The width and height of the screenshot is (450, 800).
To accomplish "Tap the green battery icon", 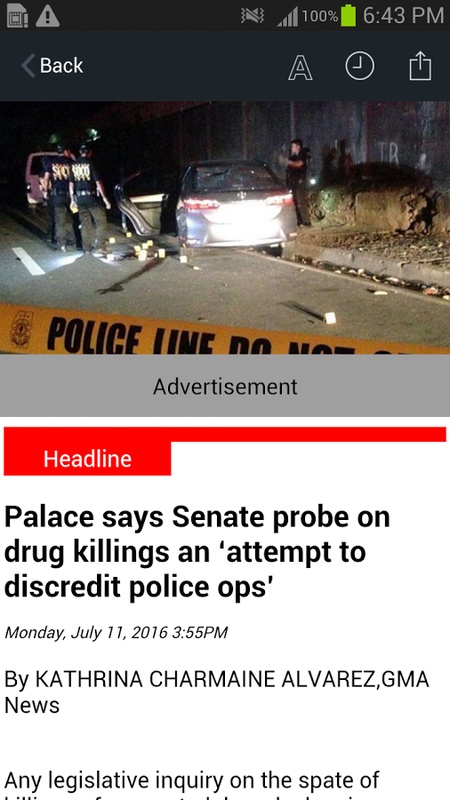I will click(x=348, y=16).
